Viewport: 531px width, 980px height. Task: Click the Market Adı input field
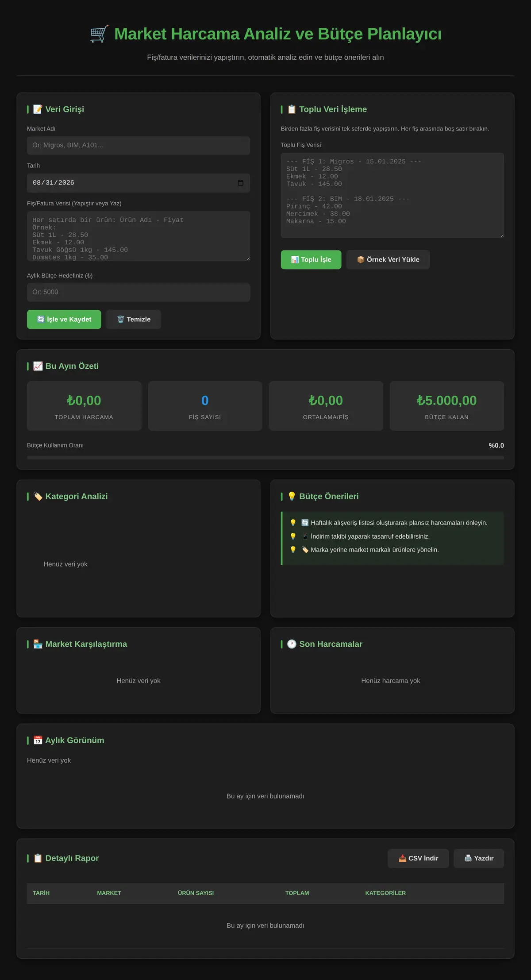139,146
